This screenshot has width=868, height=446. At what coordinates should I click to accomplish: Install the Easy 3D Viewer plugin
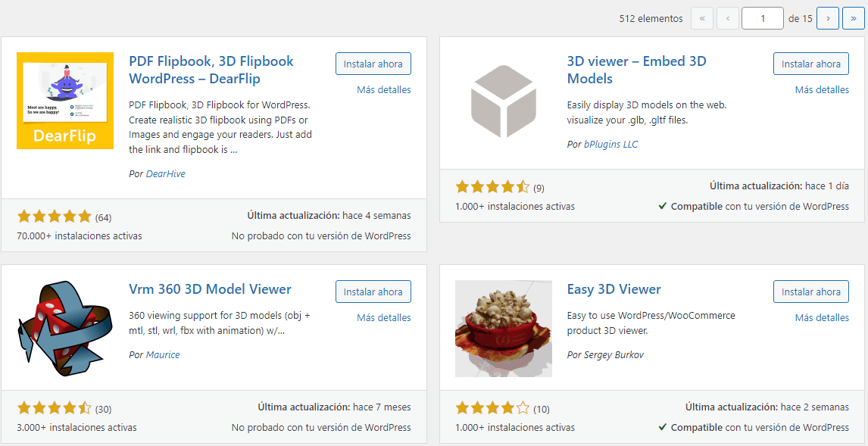810,291
